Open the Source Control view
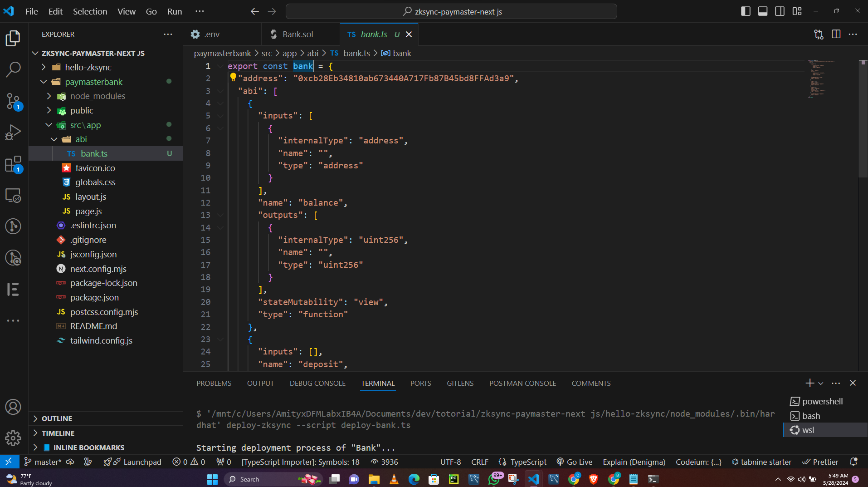 pyautogui.click(x=13, y=101)
